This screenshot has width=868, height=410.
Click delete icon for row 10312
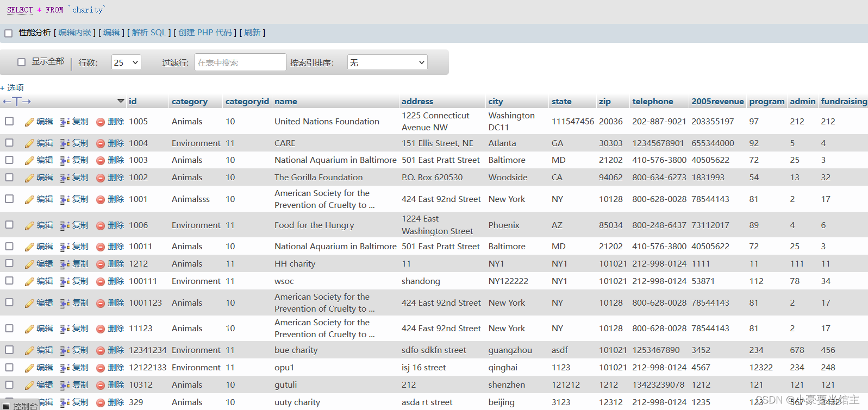(101, 386)
